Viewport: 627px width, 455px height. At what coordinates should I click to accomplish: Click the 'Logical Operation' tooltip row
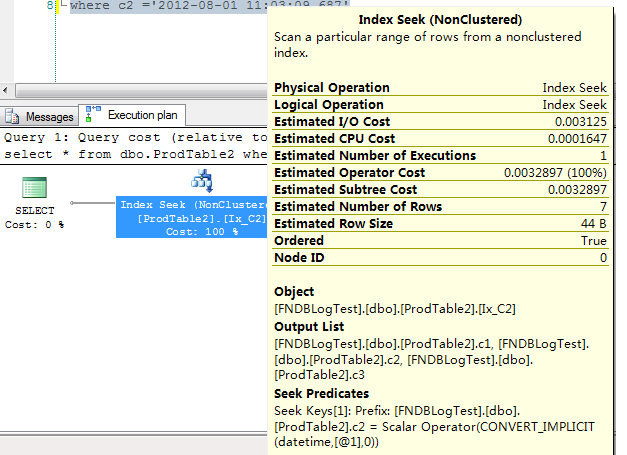(x=440, y=105)
